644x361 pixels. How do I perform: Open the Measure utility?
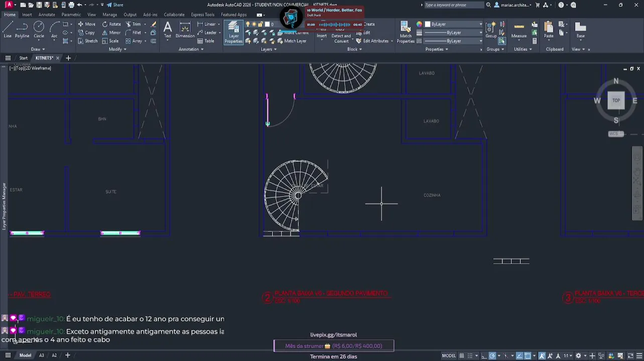tap(519, 30)
